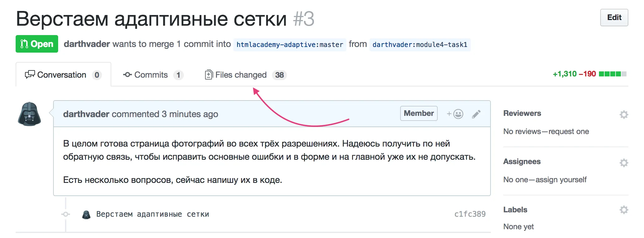
Task: Open the Reviewers settings gear
Action: point(624,115)
